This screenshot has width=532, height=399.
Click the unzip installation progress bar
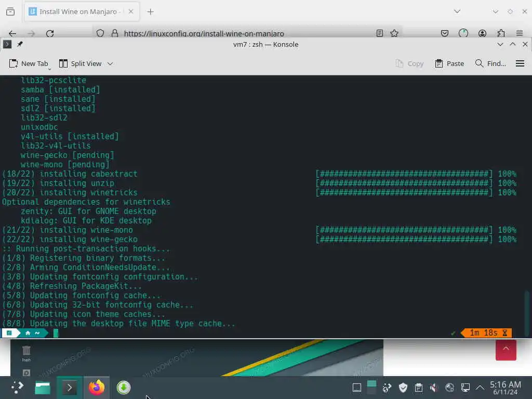click(x=404, y=183)
